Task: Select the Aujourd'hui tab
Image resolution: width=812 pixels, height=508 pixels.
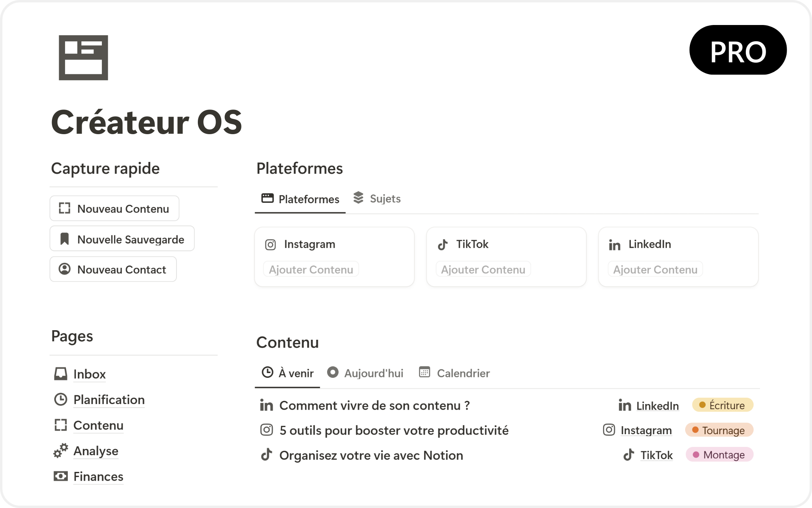Action: pos(365,373)
